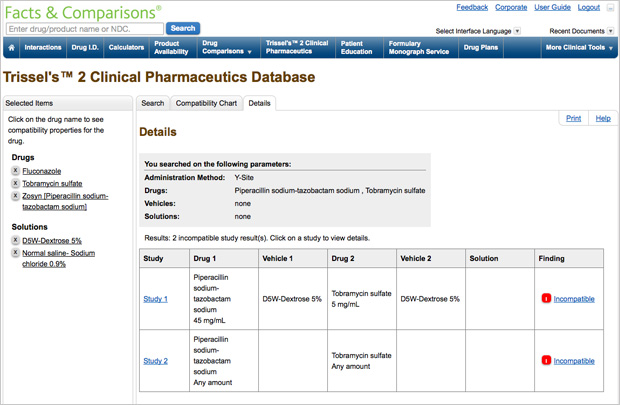The height and width of the screenshot is (405, 620).
Task: Click the Incompatible link for Study 2
Action: tap(574, 361)
